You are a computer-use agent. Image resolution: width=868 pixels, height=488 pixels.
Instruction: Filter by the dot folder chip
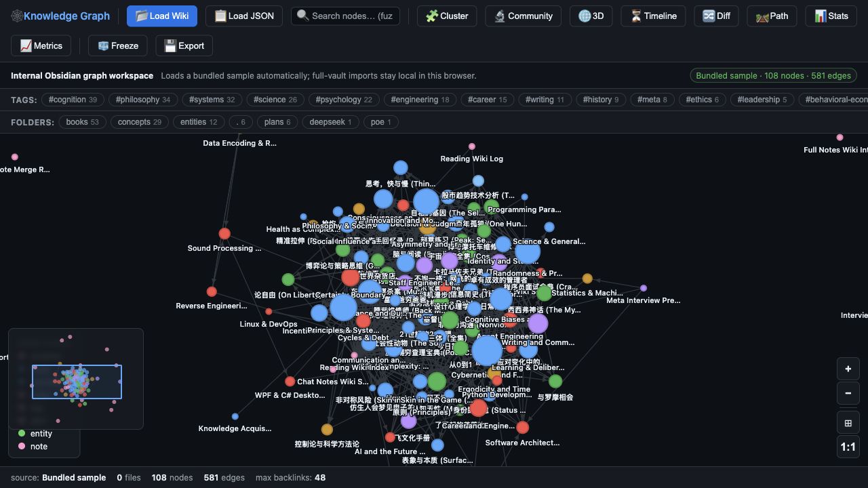(x=241, y=122)
